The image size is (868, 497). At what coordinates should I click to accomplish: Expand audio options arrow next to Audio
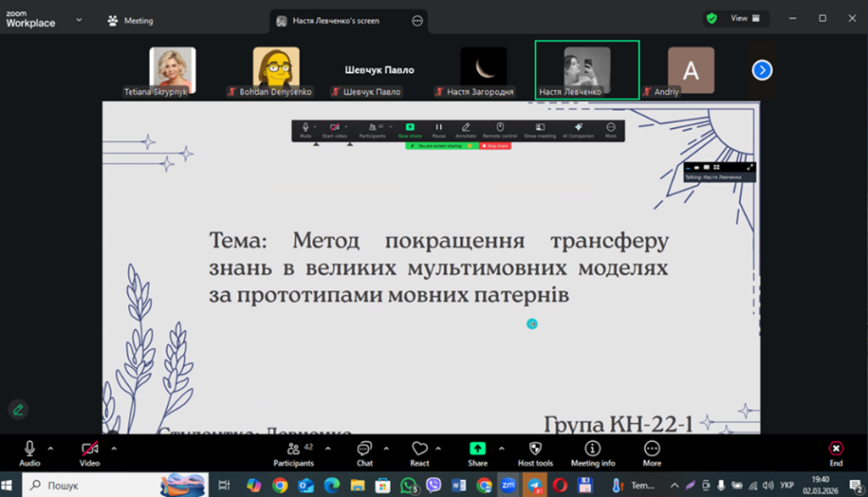(x=51, y=447)
